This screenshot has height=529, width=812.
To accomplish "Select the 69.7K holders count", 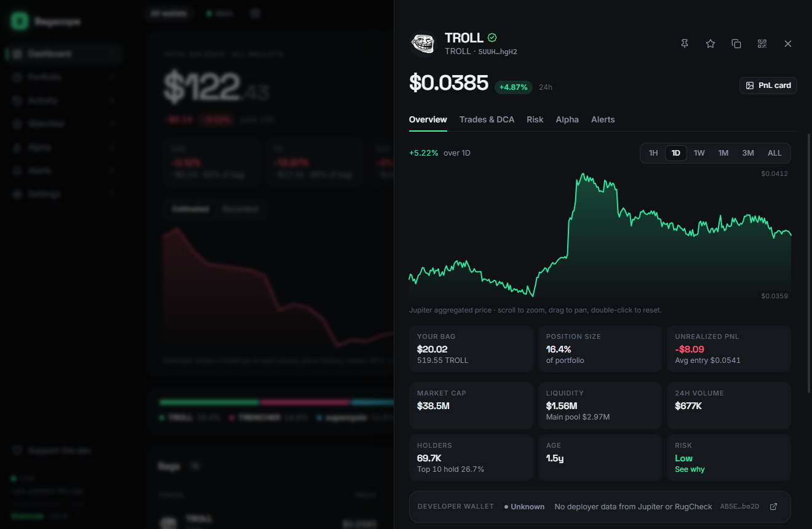I will [x=429, y=458].
